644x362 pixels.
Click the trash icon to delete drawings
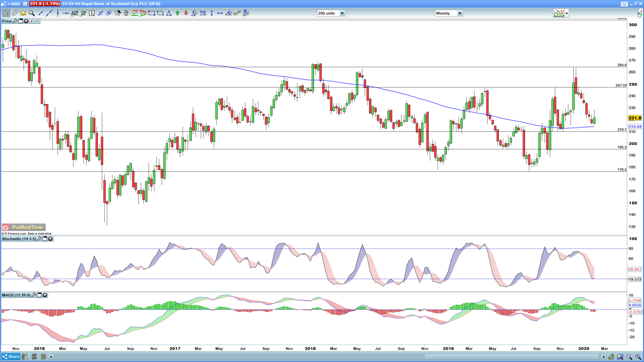126,13
